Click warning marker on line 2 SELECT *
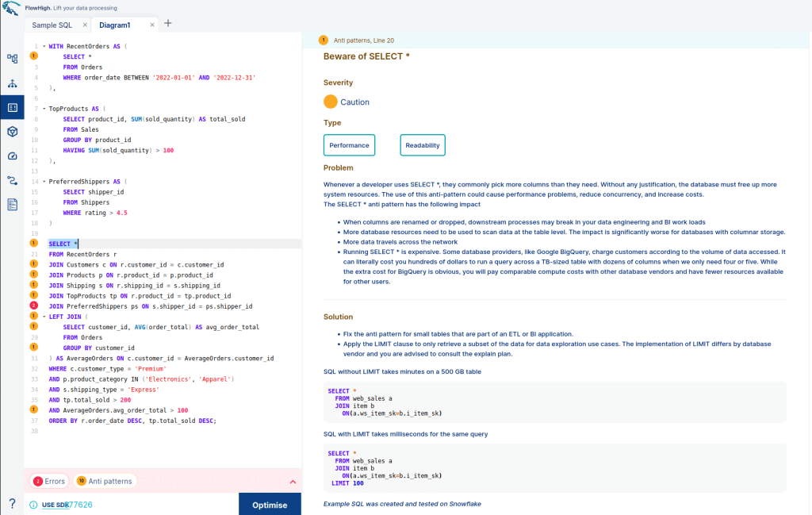The width and height of the screenshot is (812, 515). [33, 56]
